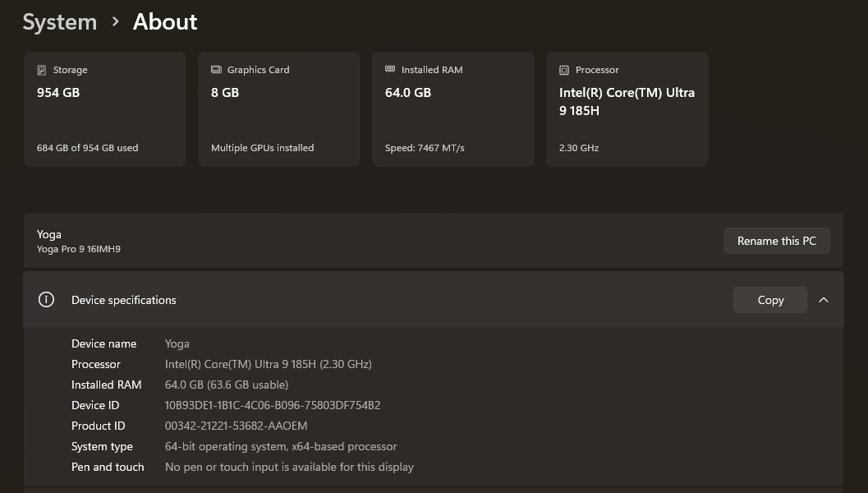
Task: Click the Device ID value
Action: [273, 405]
